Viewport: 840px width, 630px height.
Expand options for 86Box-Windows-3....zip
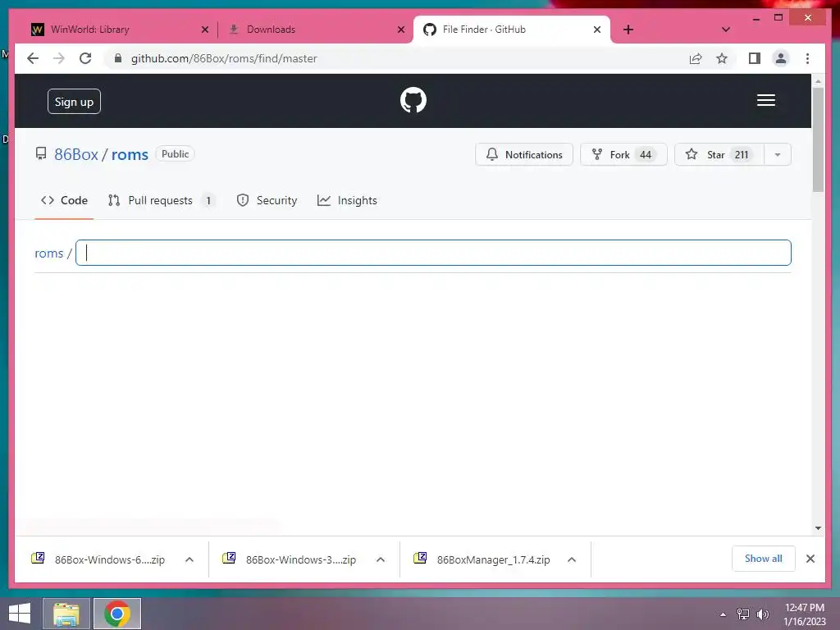(x=381, y=559)
